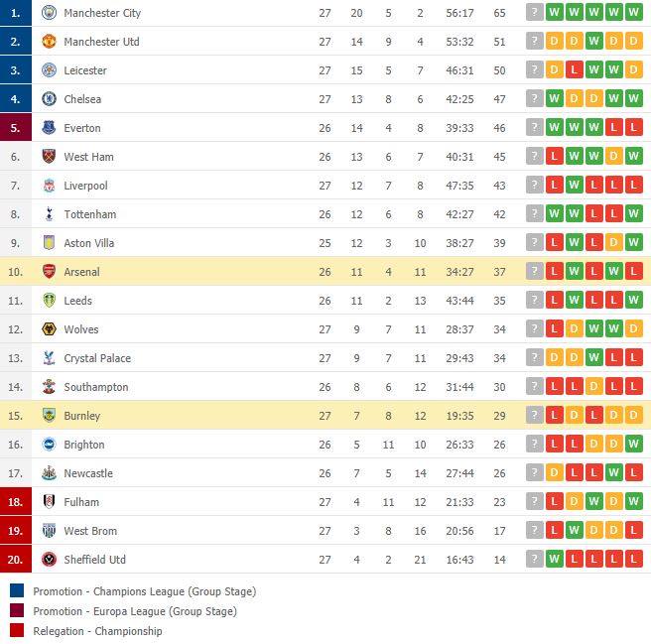Open the Chelsea team link
Image resolution: width=651 pixels, height=644 pixels.
click(x=82, y=99)
